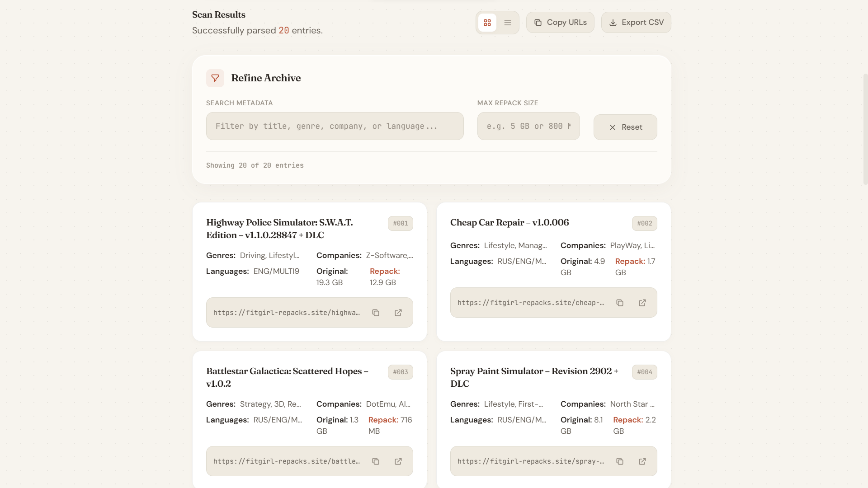The image size is (868, 488).
Task: Click the fitgirl-repacks.site/highwa… URL text
Action: (x=287, y=313)
